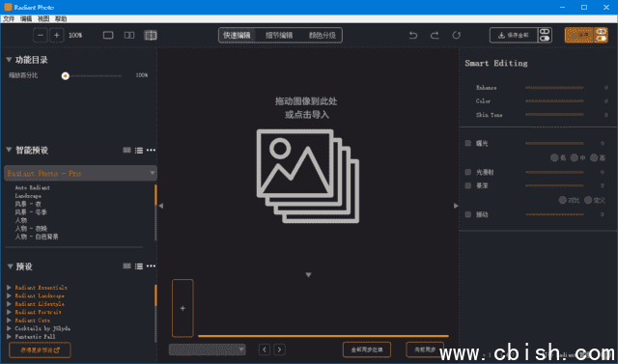Click the 保存全部 save all button
618x364 pixels.
pos(513,35)
